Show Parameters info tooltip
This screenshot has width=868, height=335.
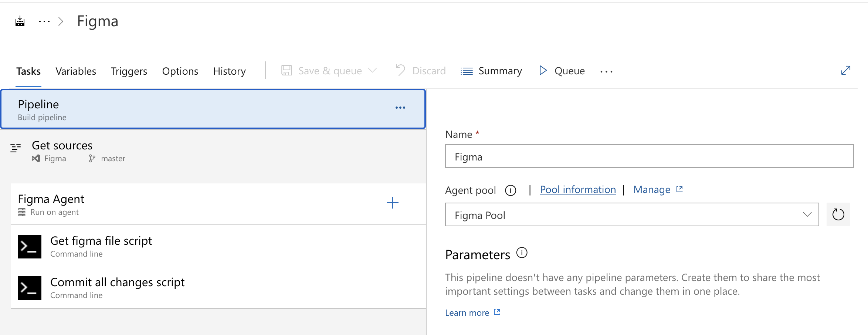click(522, 253)
